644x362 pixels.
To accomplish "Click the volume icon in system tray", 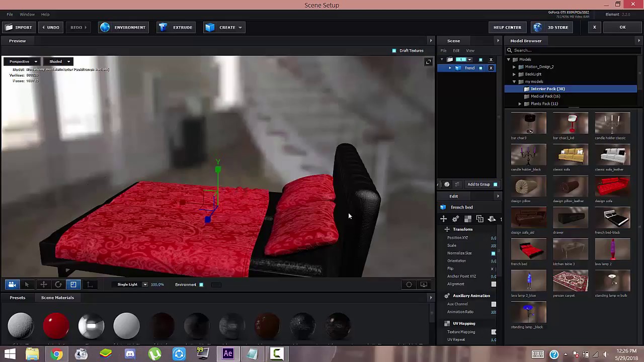I will (606, 354).
